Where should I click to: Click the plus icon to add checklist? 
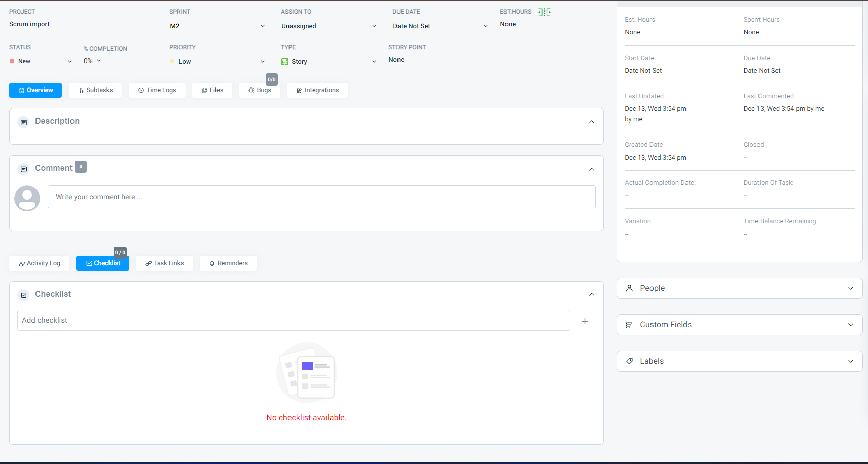585,321
